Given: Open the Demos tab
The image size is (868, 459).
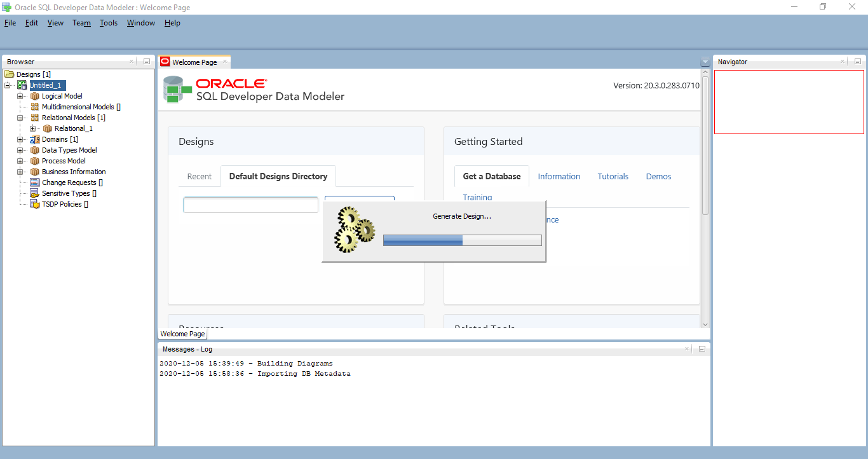Looking at the screenshot, I should 659,176.
